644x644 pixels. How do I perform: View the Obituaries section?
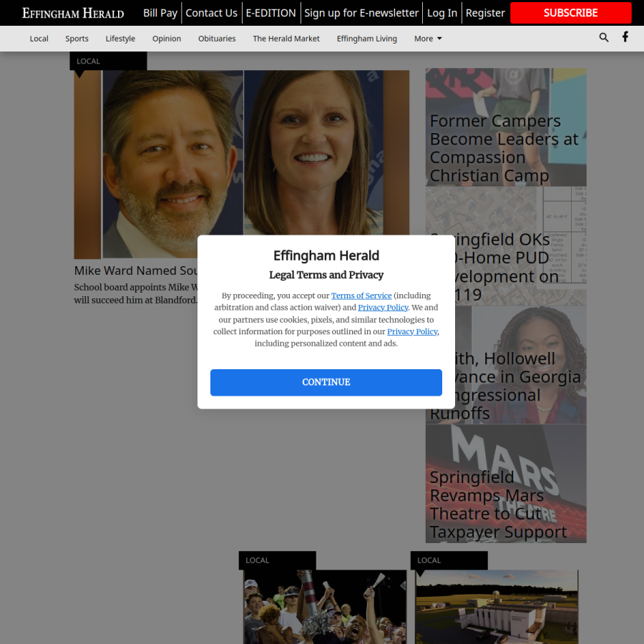(217, 39)
